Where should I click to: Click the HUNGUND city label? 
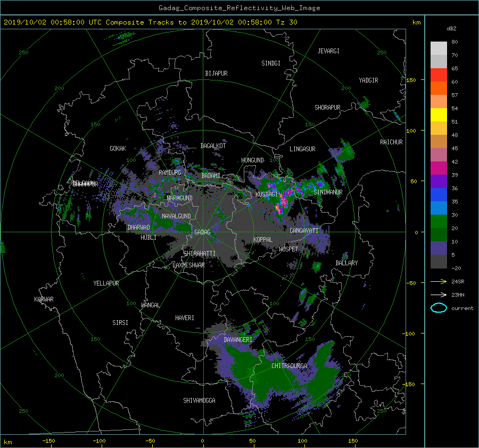click(x=252, y=160)
